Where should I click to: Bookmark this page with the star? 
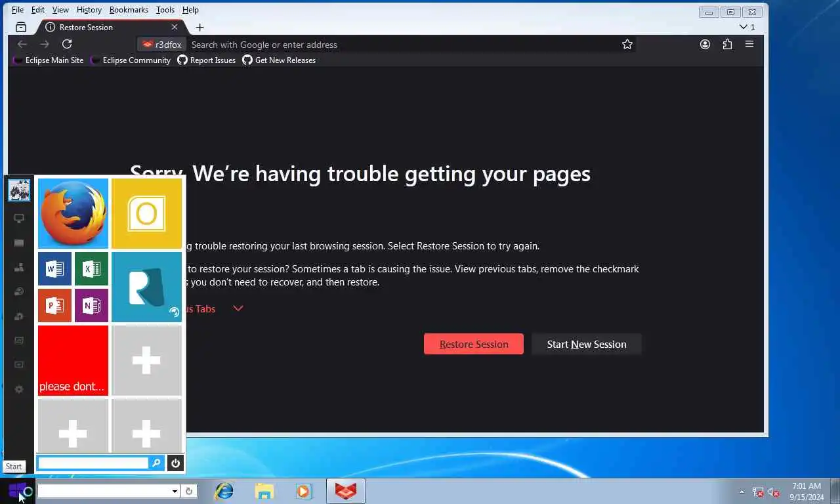(627, 44)
